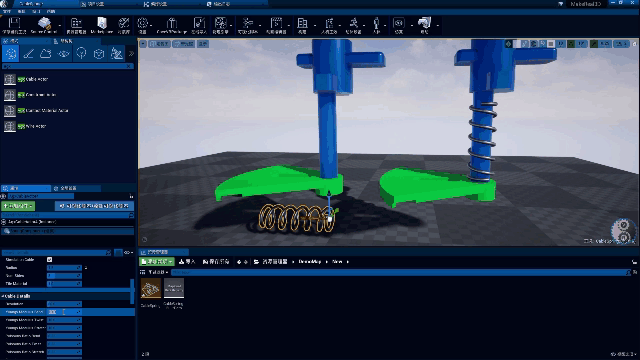
Task: Select the Landscape mode mountain icon
Action: pyautogui.click(x=46, y=53)
